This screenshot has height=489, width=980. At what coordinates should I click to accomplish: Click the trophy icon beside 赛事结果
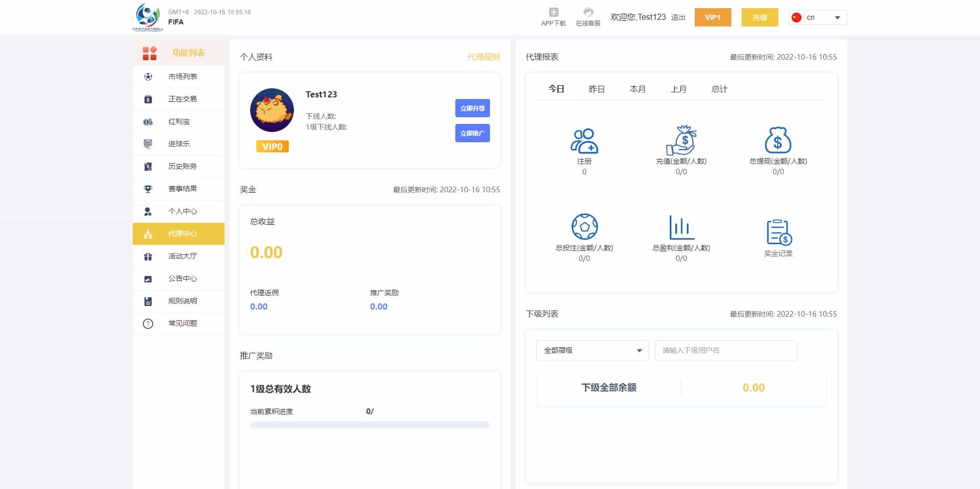click(148, 189)
